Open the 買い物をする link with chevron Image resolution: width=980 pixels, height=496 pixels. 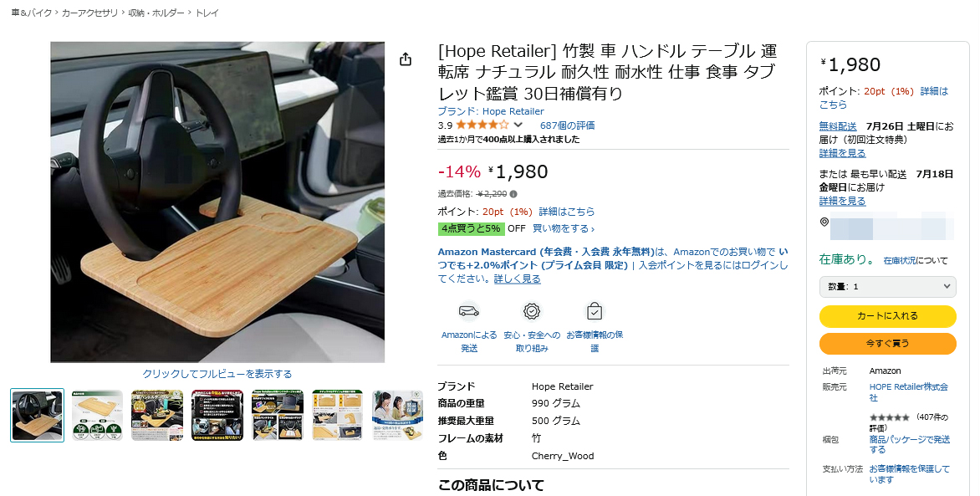pyautogui.click(x=563, y=229)
